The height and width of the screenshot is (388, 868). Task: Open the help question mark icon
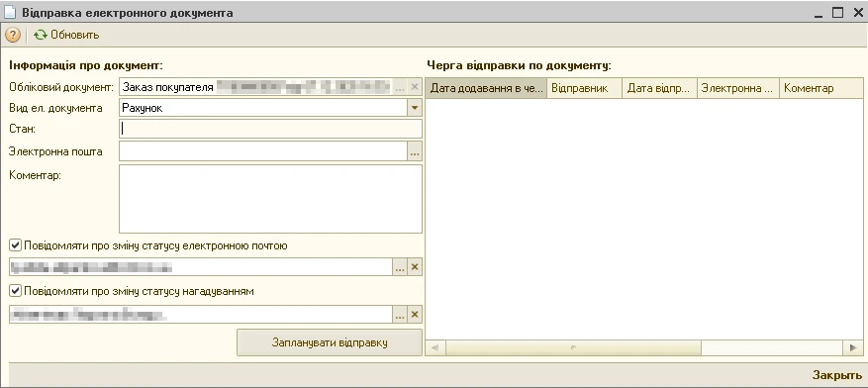13,35
